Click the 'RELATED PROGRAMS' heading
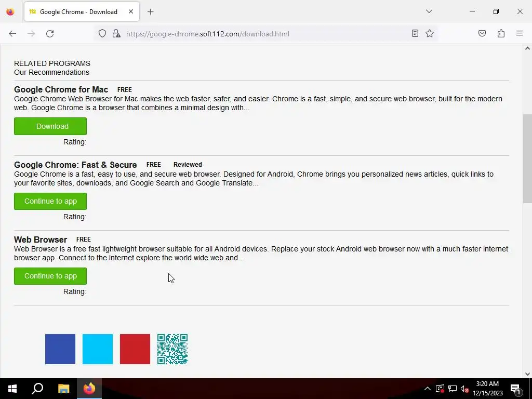 click(x=52, y=63)
